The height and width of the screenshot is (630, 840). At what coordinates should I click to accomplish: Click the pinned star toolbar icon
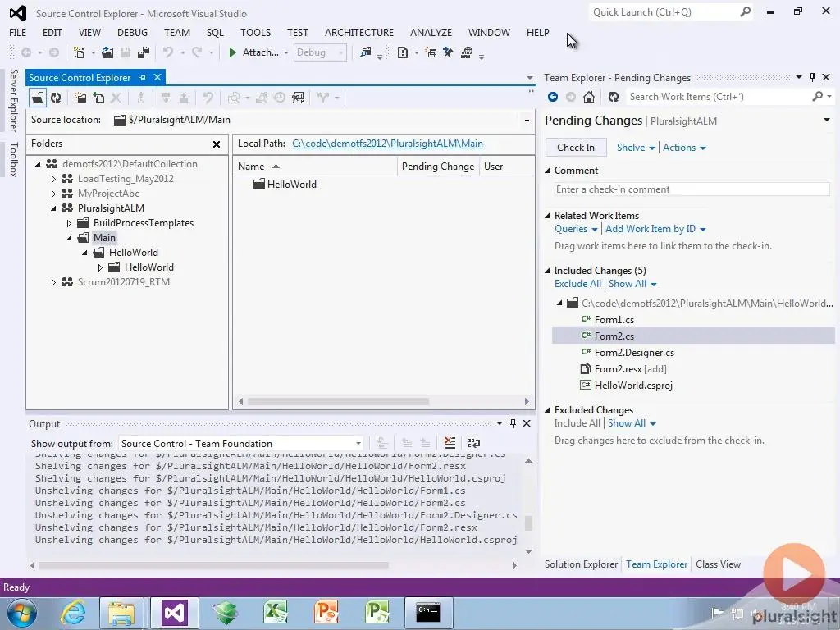coord(449,52)
